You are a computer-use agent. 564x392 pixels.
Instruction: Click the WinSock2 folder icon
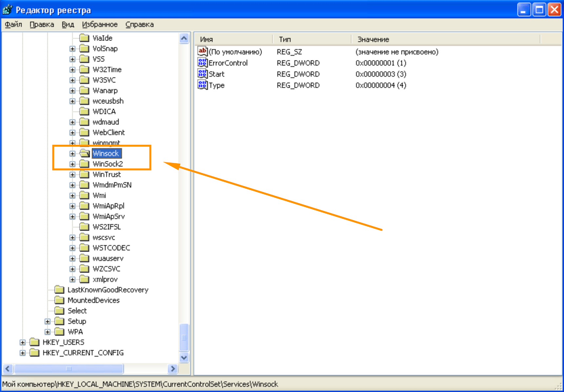tap(84, 164)
